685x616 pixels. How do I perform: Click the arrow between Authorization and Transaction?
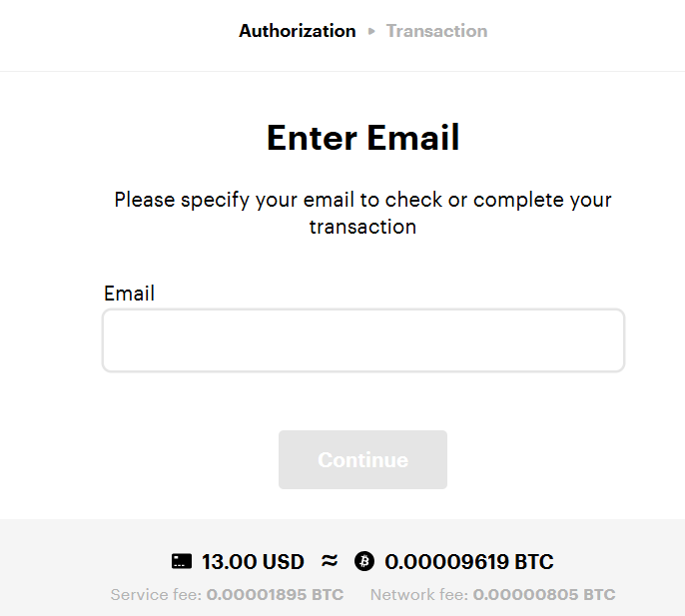[x=371, y=32]
